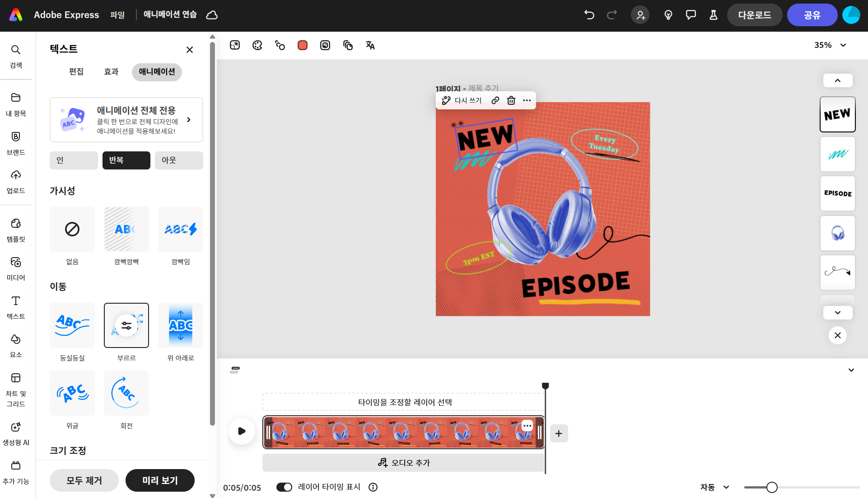The height and width of the screenshot is (498, 868).
Task: Open the Templates (템플릿) sidebar panel
Action: click(x=16, y=230)
